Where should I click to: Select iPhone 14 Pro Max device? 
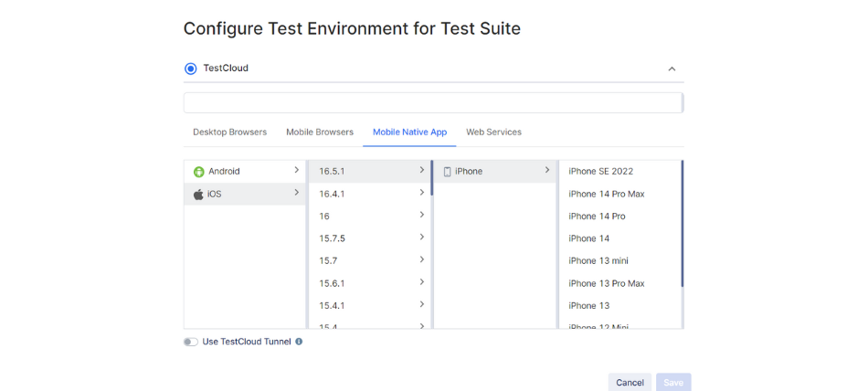(x=619, y=194)
